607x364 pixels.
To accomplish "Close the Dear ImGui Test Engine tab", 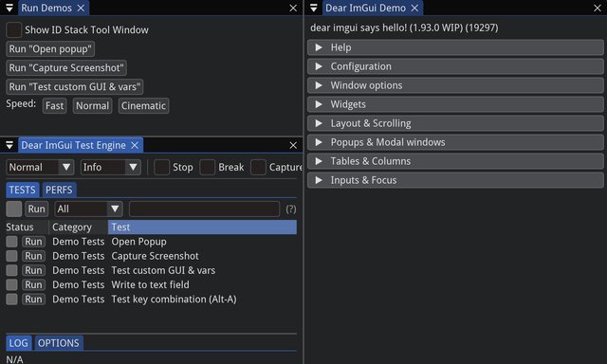I will tap(135, 145).
